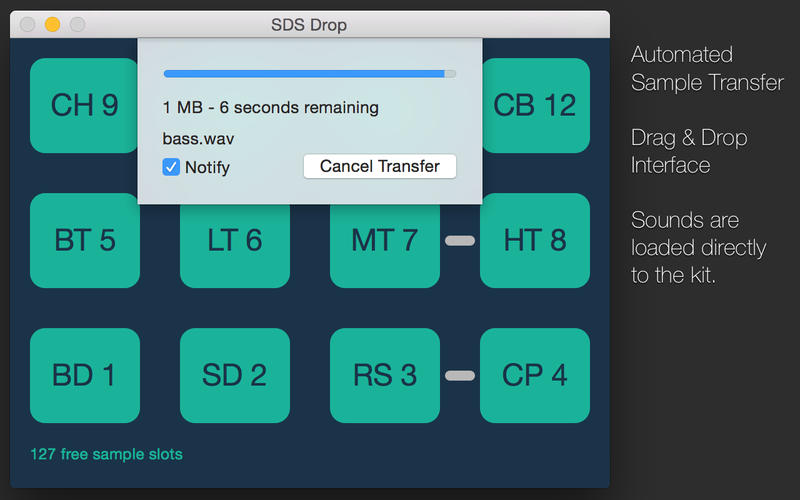The width and height of the screenshot is (800, 500).
Task: Select the RS 3 pad
Action: coord(384,375)
